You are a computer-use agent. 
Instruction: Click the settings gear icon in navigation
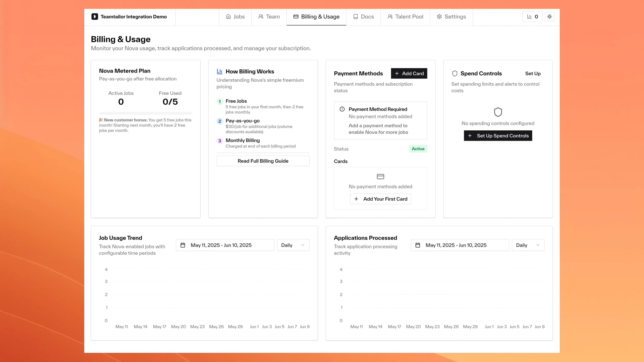pyautogui.click(x=439, y=16)
